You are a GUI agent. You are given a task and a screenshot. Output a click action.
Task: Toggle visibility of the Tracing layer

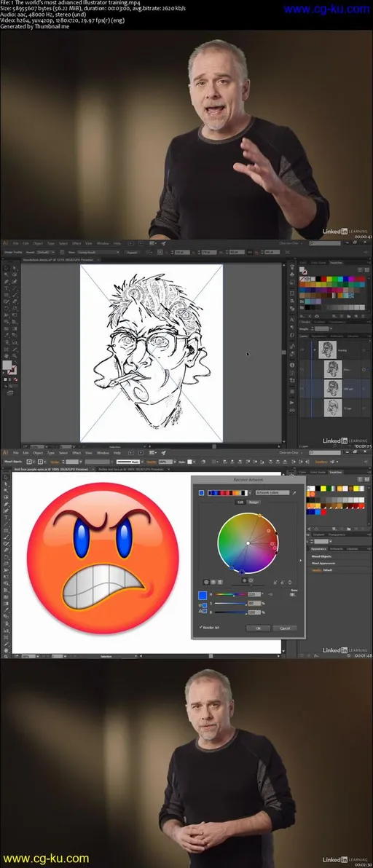(x=302, y=350)
